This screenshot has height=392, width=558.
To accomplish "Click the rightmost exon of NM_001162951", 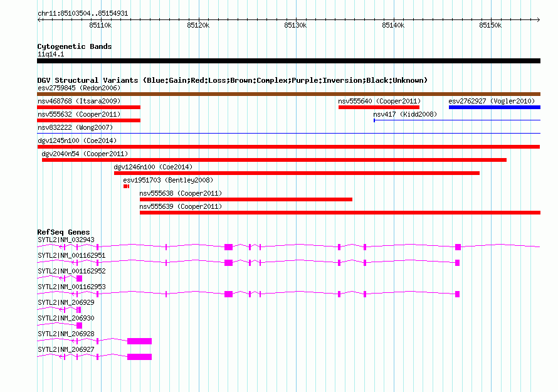I will [x=457, y=263].
